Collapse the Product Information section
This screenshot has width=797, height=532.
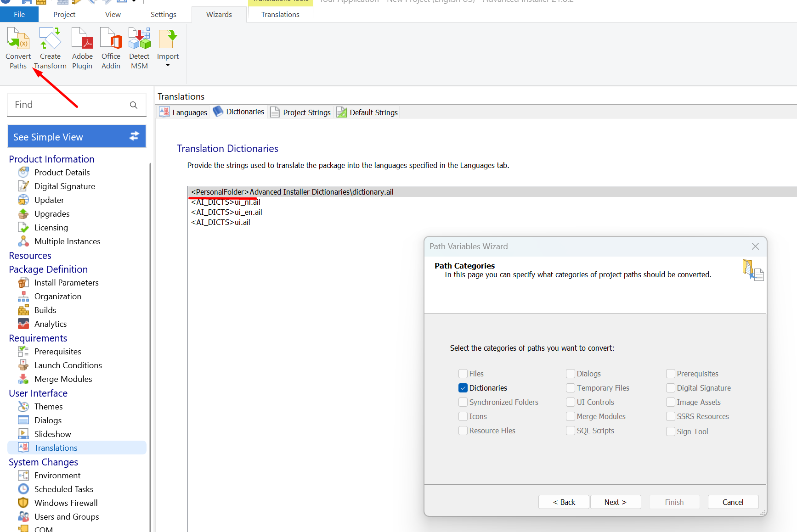pos(51,159)
